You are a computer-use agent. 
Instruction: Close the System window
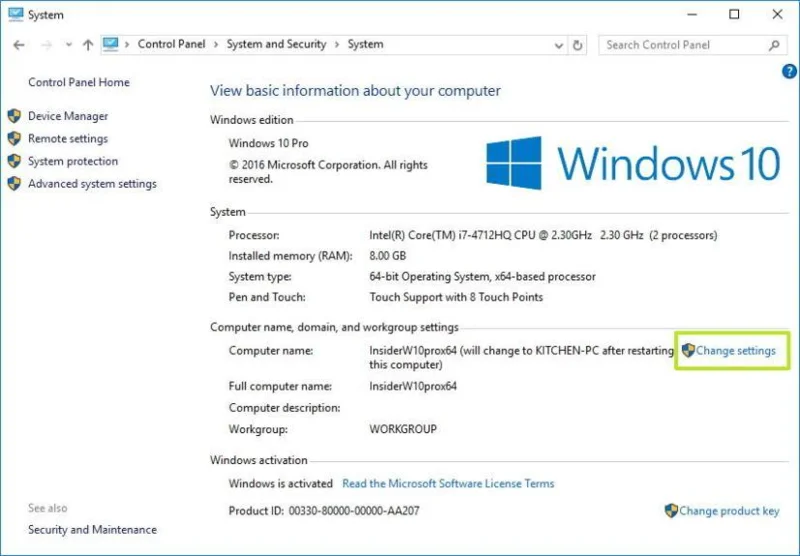[777, 14]
